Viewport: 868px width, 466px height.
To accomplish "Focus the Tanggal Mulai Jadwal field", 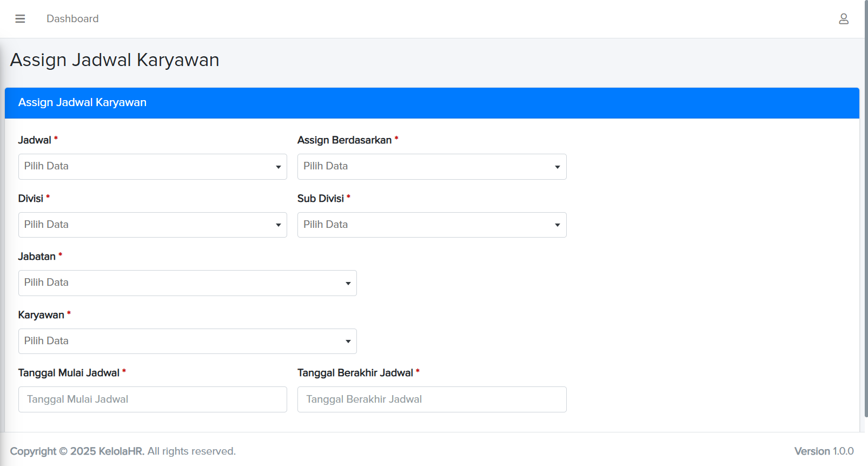I will pyautogui.click(x=153, y=399).
